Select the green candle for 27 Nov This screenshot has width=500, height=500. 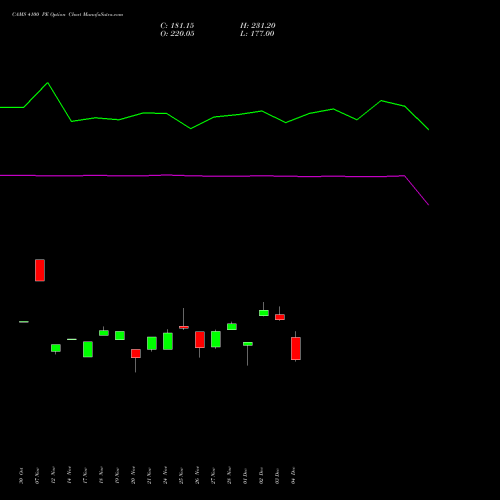[216, 339]
